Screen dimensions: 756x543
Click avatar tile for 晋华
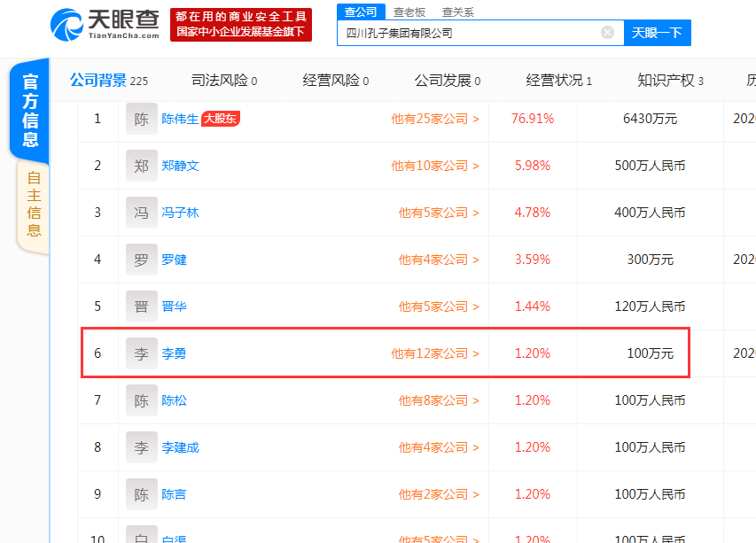[x=141, y=306]
